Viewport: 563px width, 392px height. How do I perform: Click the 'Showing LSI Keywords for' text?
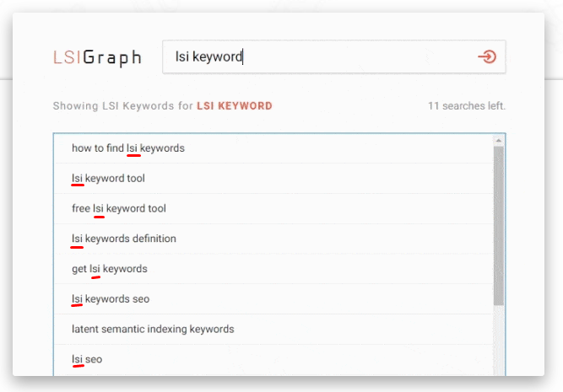pyautogui.click(x=122, y=106)
